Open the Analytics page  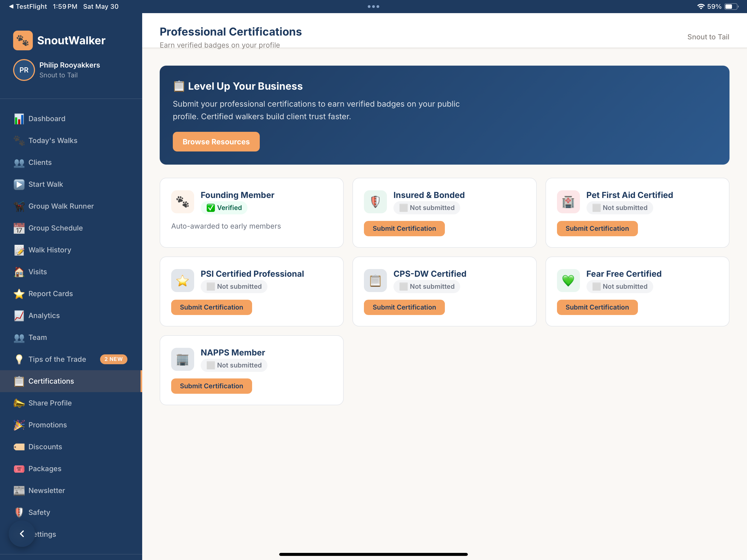click(71, 316)
